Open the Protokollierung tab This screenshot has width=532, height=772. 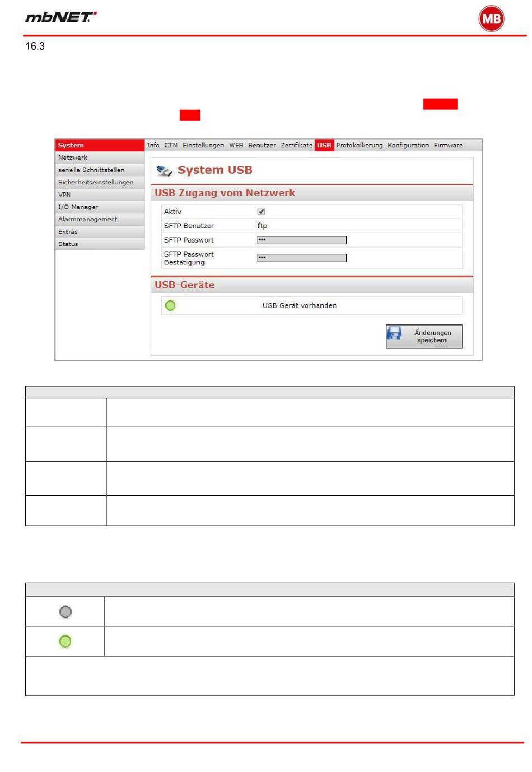(360, 145)
